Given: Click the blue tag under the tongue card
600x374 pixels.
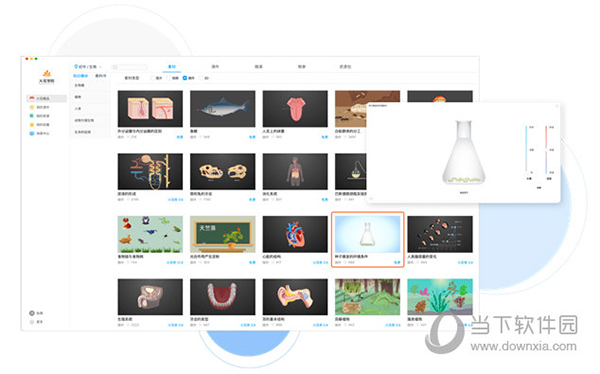Looking at the screenshot, I should (x=324, y=137).
